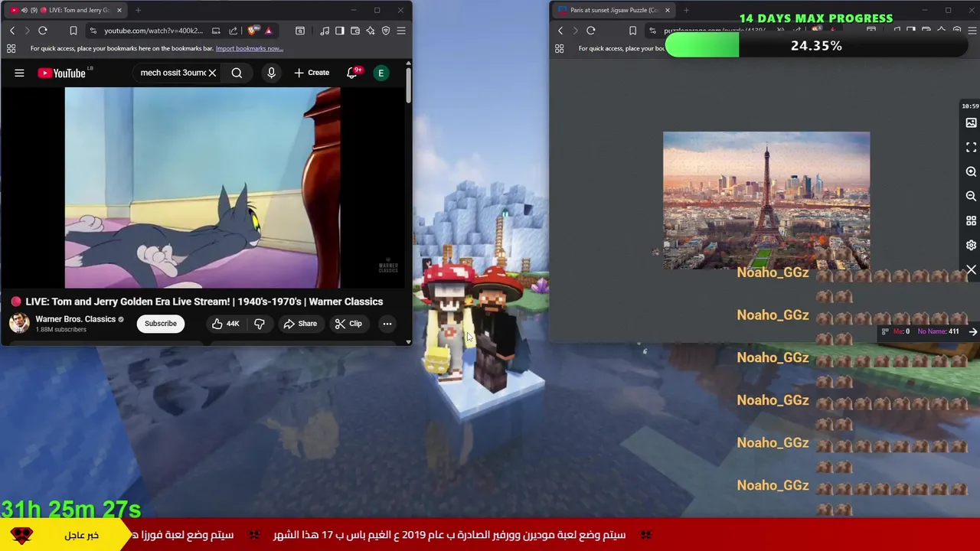Open the apps grid in puzzle window bookmarks bar

[560, 48]
